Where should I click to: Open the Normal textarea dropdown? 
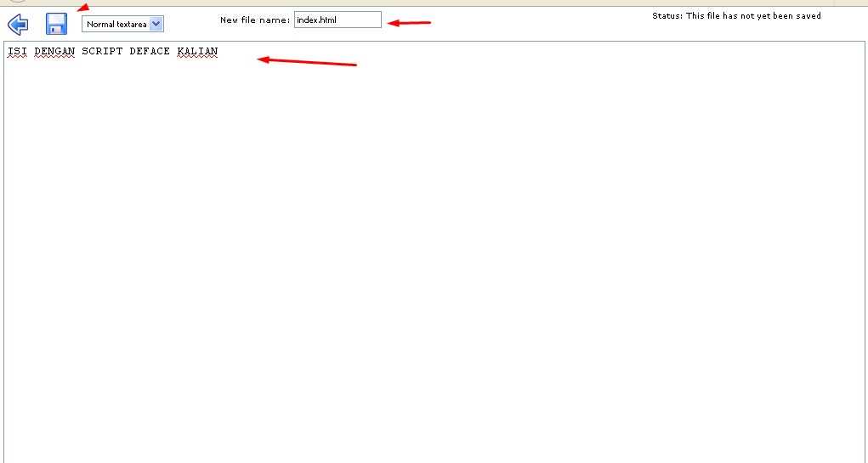123,24
